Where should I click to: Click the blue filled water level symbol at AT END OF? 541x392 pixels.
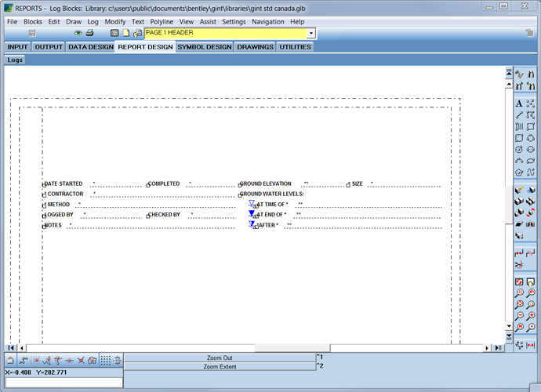252,213
